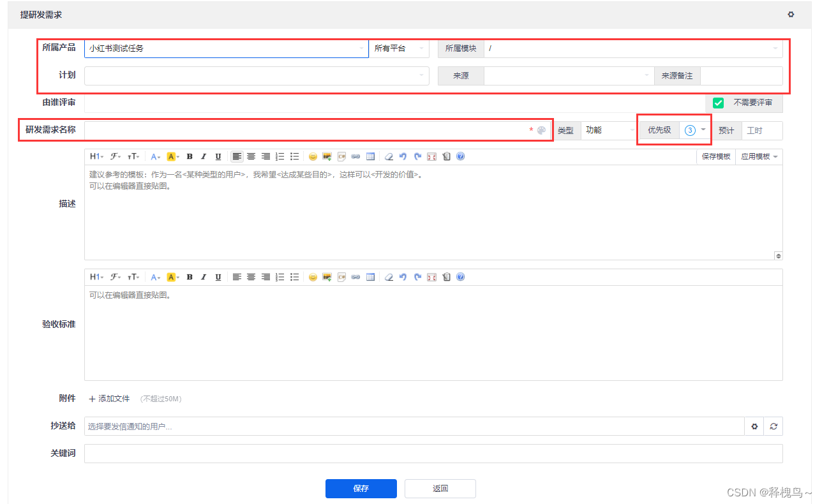Click Underline in the 描述 editor toolbar

point(218,156)
